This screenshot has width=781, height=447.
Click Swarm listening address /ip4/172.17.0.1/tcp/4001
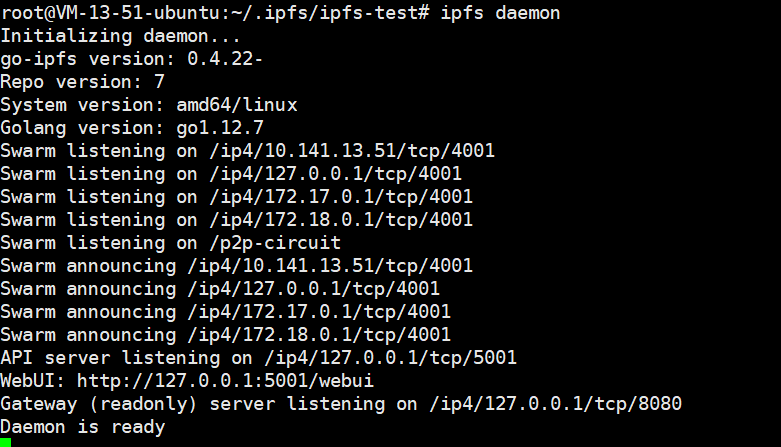(341, 197)
